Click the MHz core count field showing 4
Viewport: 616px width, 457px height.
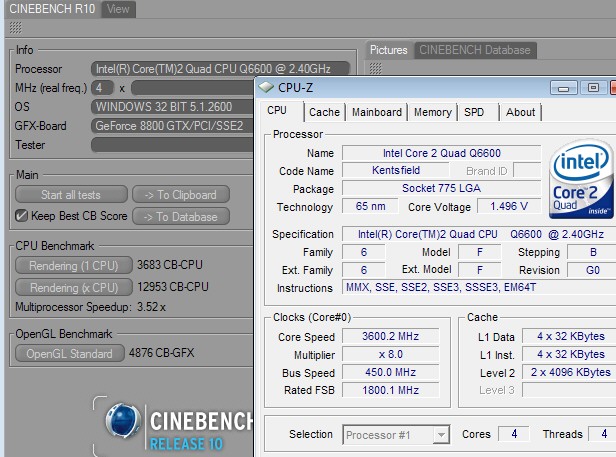[102, 88]
